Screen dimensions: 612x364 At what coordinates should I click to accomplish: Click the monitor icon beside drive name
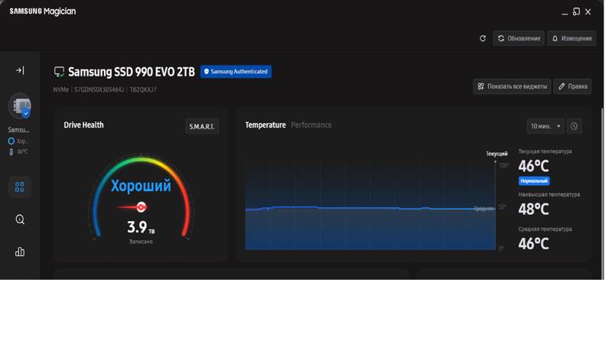[59, 72]
